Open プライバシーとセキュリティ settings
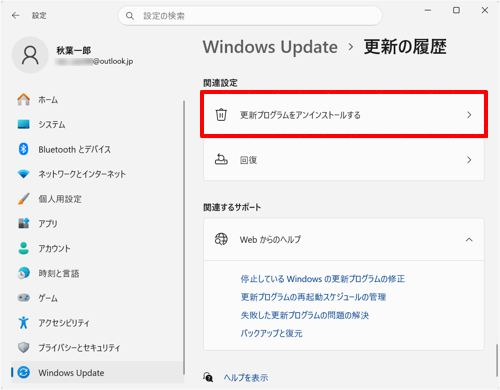 (x=97, y=347)
